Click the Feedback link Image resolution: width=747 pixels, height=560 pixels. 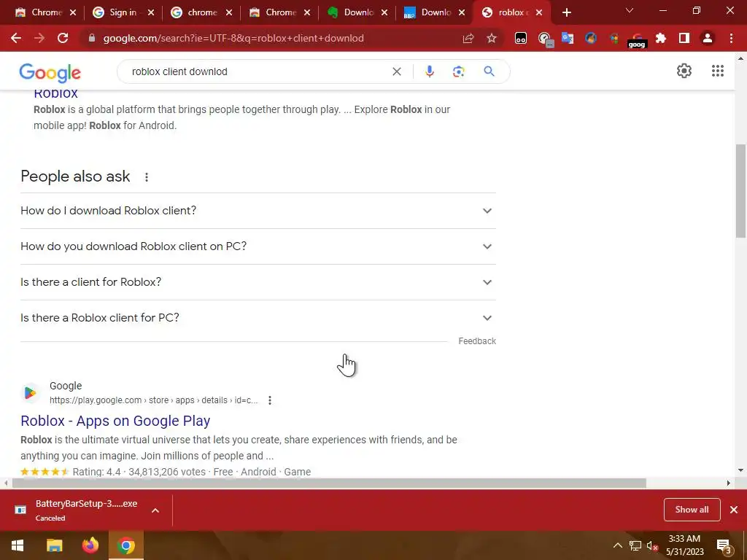477,341
